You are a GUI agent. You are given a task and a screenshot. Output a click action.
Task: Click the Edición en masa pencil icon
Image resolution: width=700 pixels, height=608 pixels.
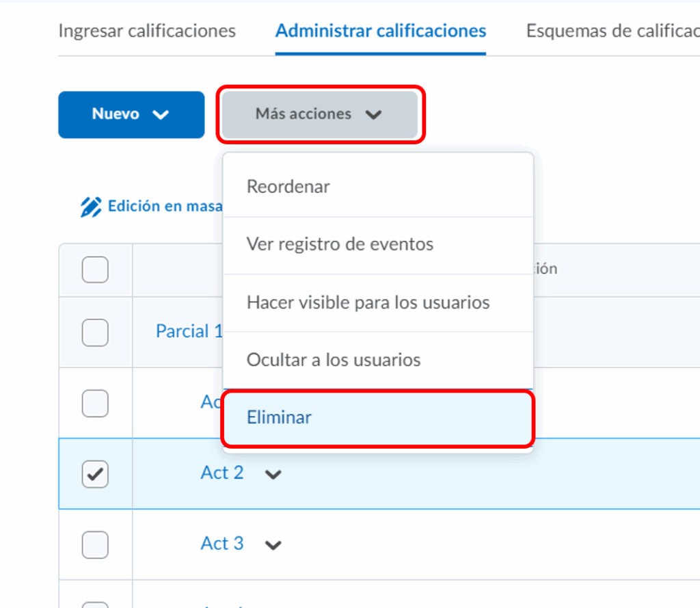[91, 207]
